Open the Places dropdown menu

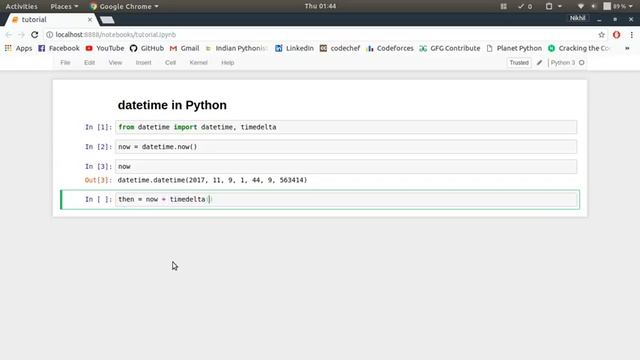click(x=64, y=6)
